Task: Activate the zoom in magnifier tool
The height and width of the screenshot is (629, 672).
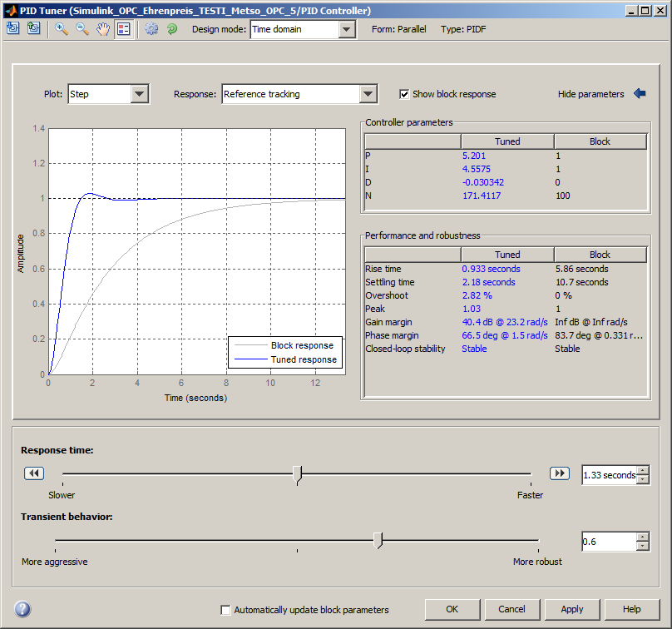Action: point(62,29)
